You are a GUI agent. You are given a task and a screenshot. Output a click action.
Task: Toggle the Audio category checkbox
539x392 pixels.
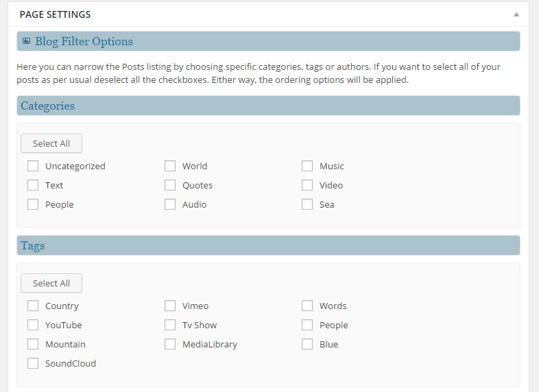click(170, 204)
